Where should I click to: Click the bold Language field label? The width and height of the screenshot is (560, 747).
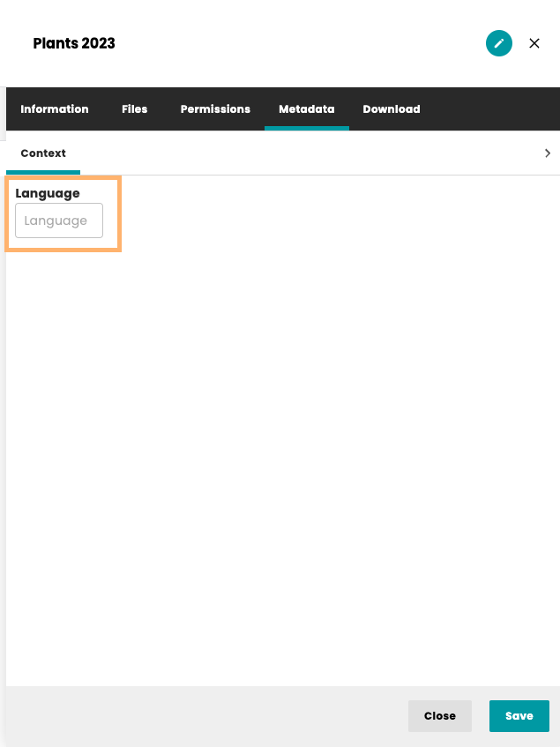pos(48,193)
